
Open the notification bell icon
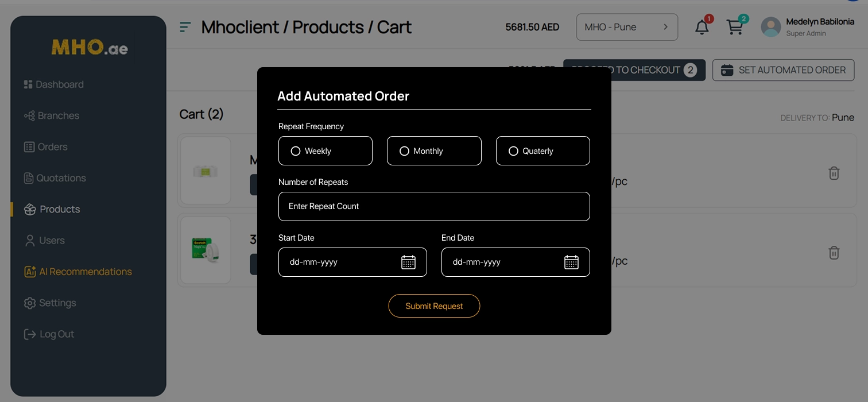(702, 26)
